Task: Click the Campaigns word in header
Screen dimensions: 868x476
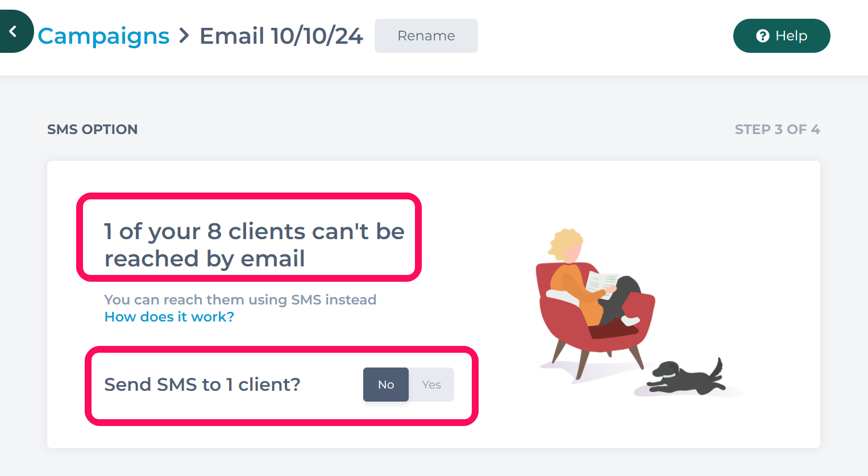Action: (x=103, y=36)
